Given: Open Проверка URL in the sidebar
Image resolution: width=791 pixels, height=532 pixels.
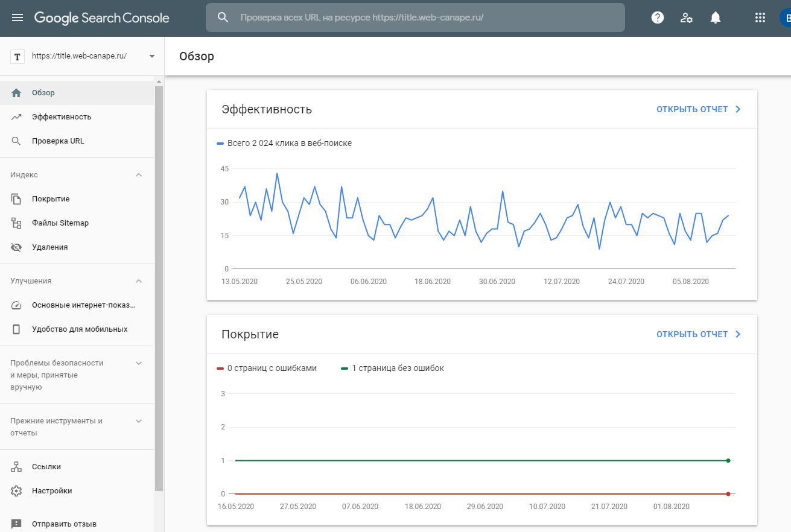Looking at the screenshot, I should [77, 141].
